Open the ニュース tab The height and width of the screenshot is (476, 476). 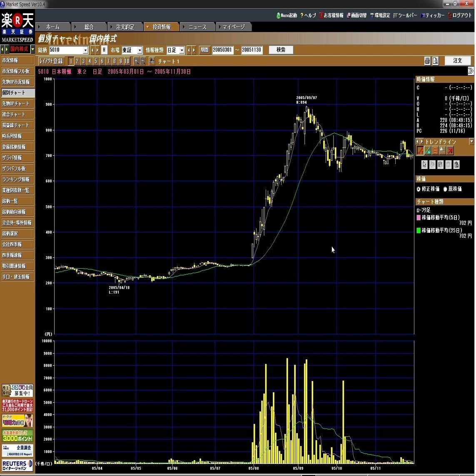coord(198,27)
